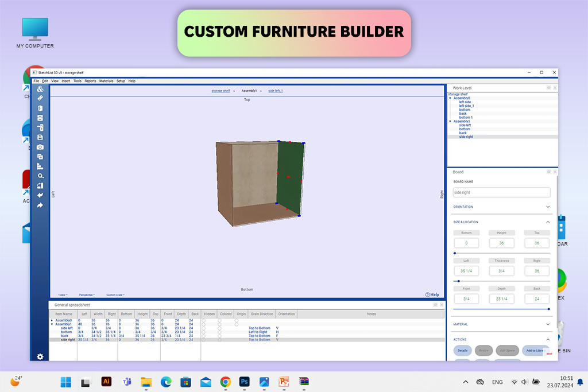Click the door insert icon in left toolbar
588x392 pixels.
[x=40, y=108]
